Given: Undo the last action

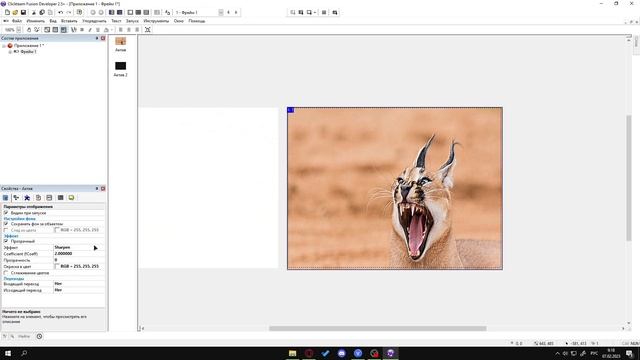Looking at the screenshot, I should (x=61, y=13).
